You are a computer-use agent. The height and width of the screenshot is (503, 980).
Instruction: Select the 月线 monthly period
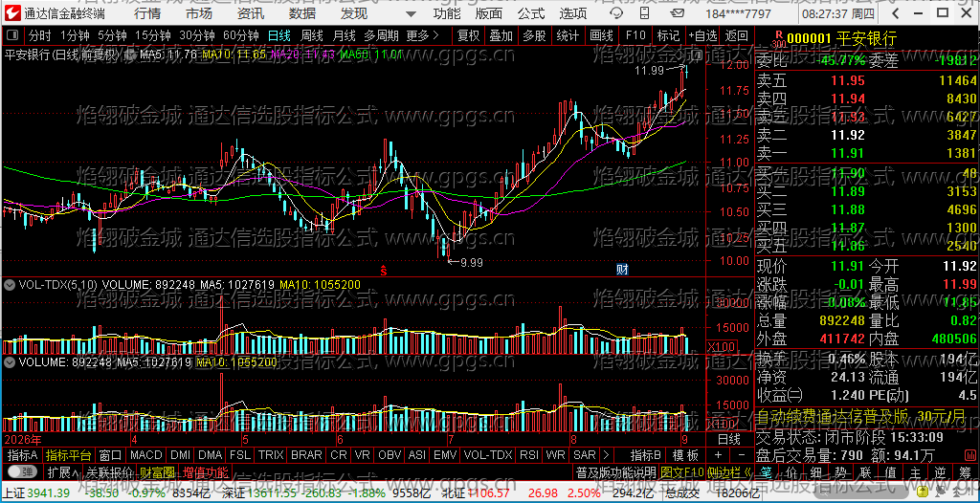(344, 35)
